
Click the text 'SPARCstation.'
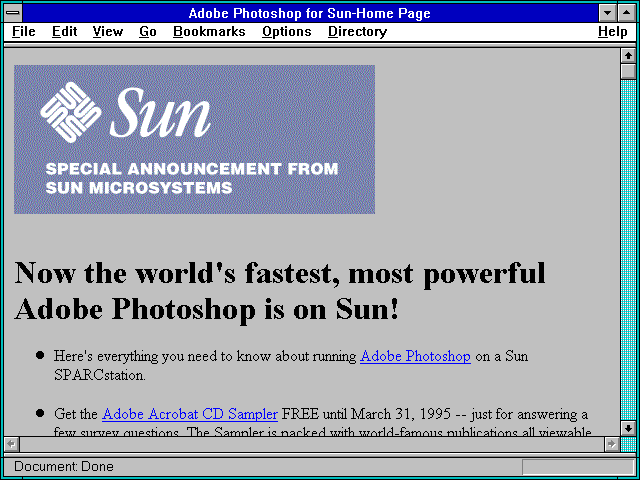pos(100,376)
